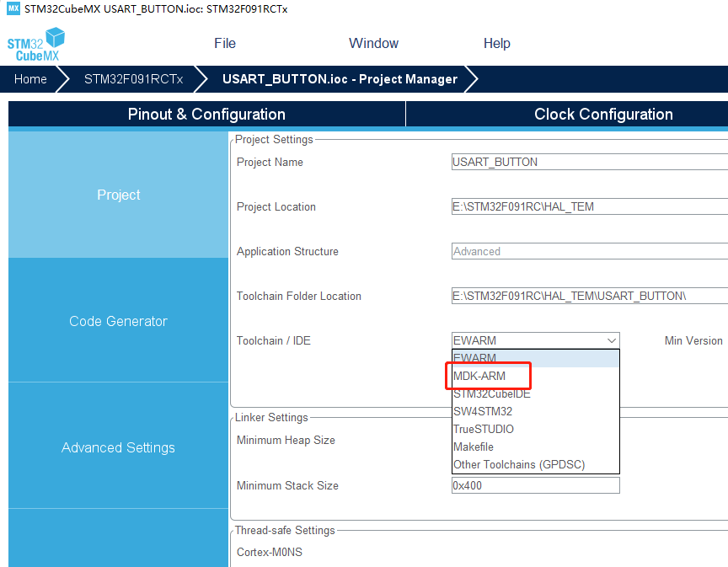728x567 pixels.
Task: Open the Advanced Settings section
Action: coord(119,447)
